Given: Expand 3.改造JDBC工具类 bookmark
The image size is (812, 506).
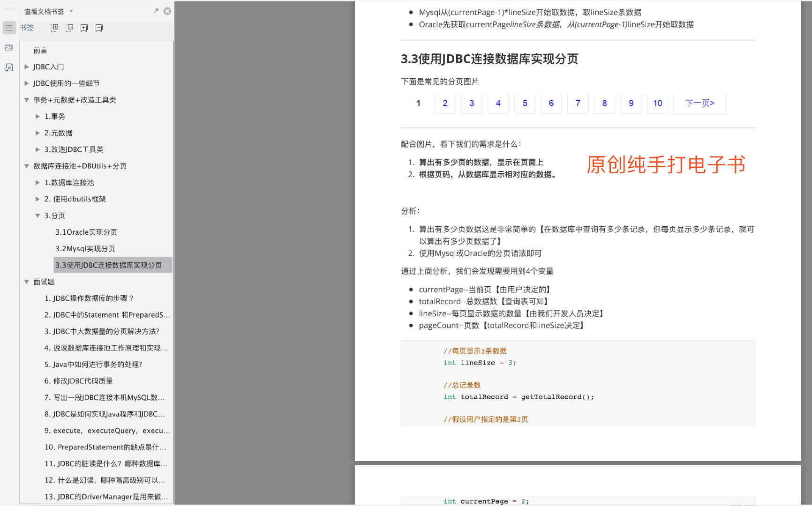Looking at the screenshot, I should pyautogui.click(x=38, y=149).
